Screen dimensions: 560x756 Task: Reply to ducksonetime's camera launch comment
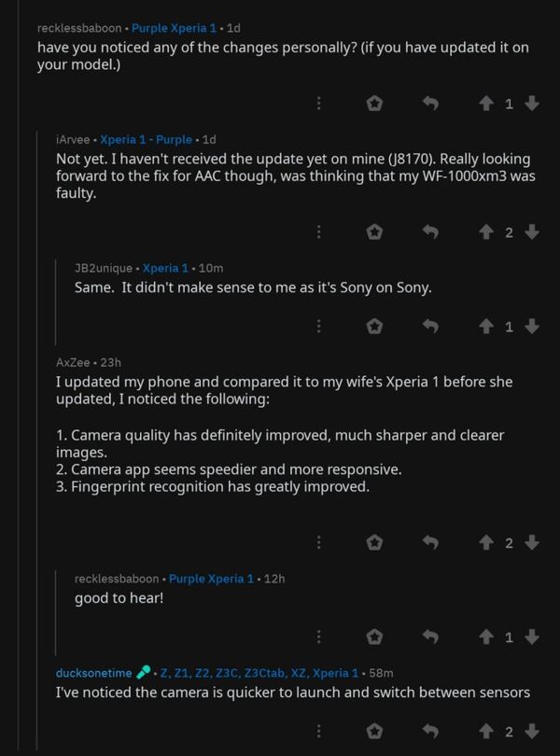(x=430, y=731)
